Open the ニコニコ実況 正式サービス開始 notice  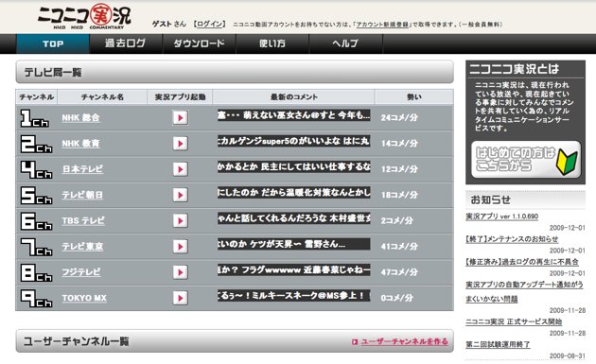tap(514, 321)
